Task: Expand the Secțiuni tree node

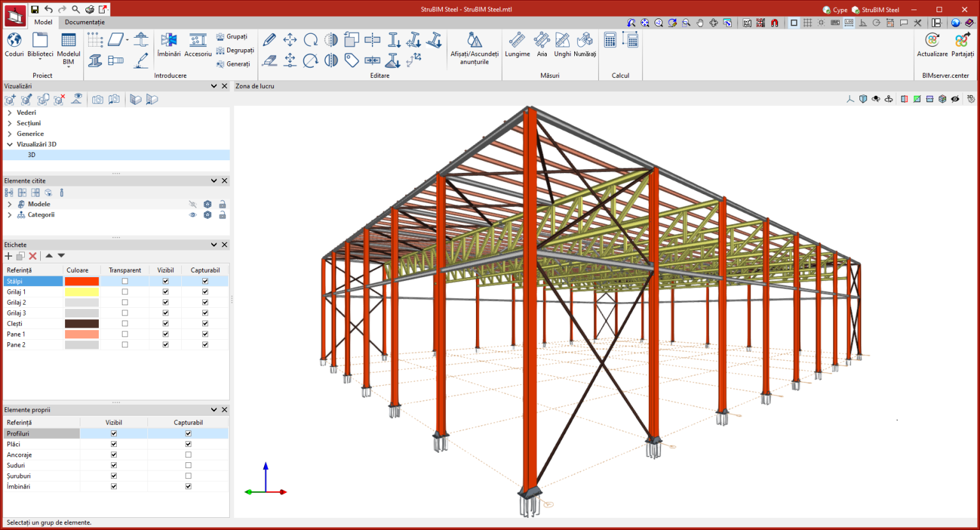Action: click(x=10, y=123)
